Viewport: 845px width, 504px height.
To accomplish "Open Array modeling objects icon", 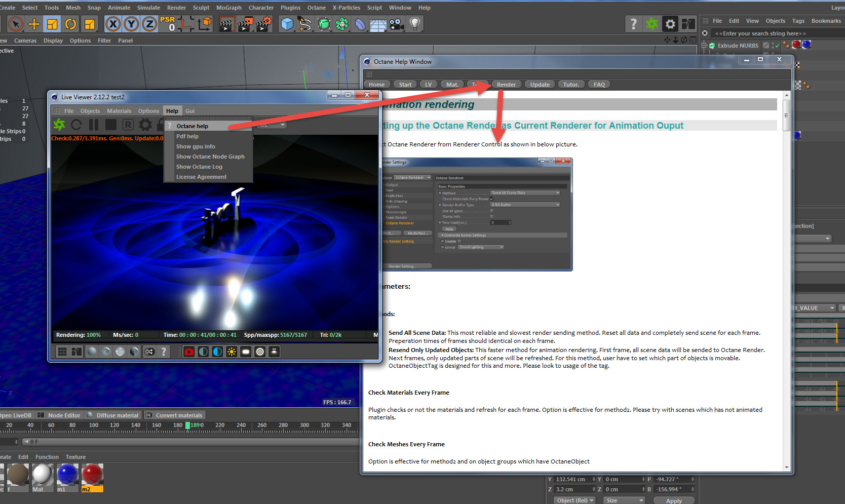I will coord(342,24).
